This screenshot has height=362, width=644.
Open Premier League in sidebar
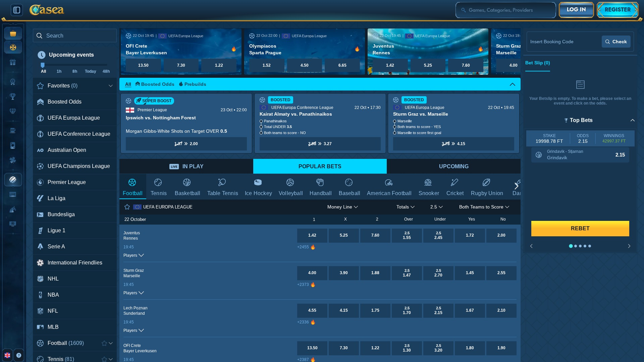pyautogui.click(x=75, y=182)
